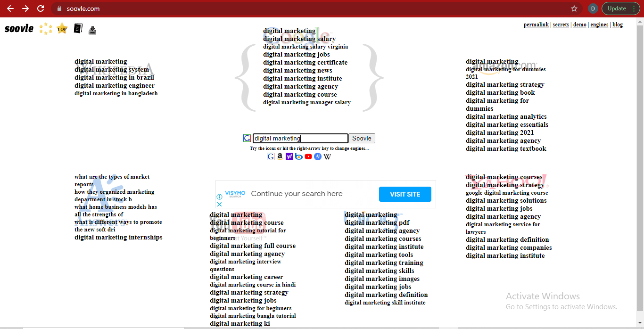Click "digital marketing in brazil" suggestion
This screenshot has width=644, height=329.
(114, 77)
